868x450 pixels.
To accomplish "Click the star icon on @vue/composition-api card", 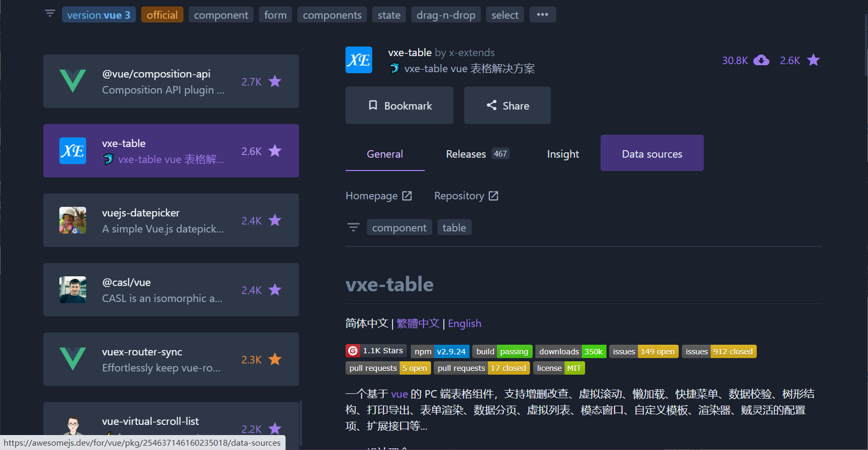I will point(275,81).
